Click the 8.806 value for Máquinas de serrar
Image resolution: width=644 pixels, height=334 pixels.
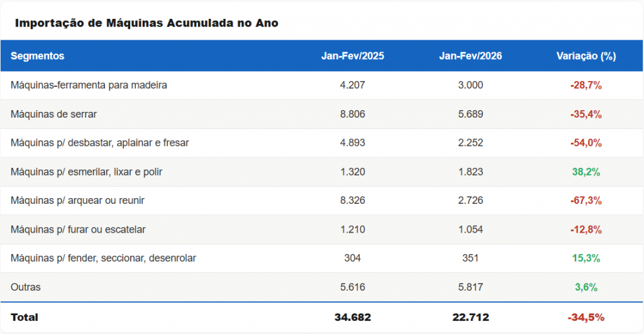(352, 114)
